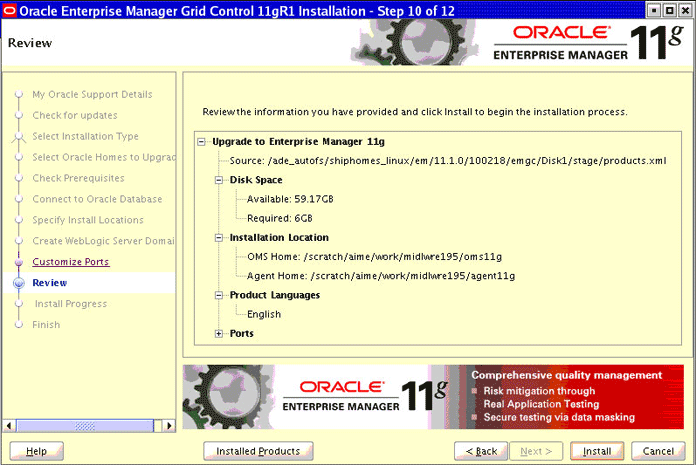Click the Install Progress step bullet icon
Viewport: 696px width, 465px height.
tap(19, 304)
